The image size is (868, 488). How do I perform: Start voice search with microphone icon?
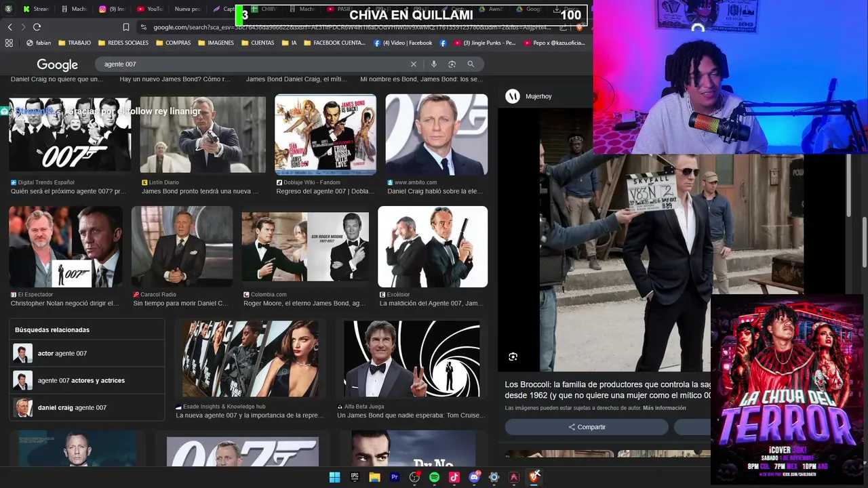(434, 64)
